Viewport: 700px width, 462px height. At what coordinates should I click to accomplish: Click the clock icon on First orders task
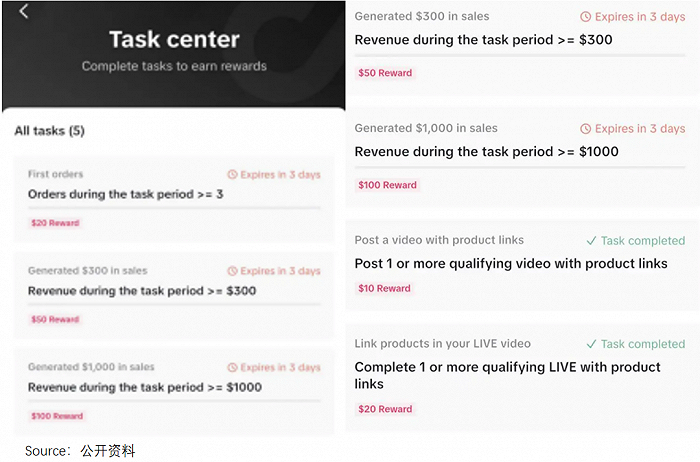coord(233,175)
